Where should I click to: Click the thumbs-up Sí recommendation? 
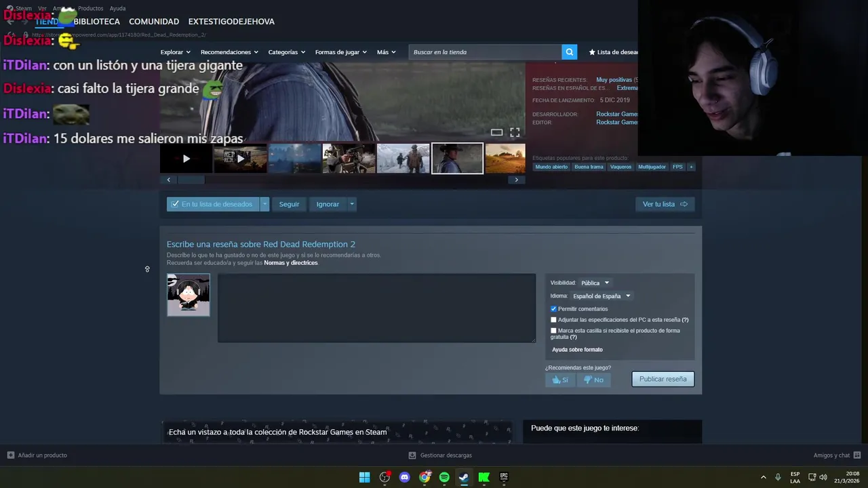[x=560, y=380]
